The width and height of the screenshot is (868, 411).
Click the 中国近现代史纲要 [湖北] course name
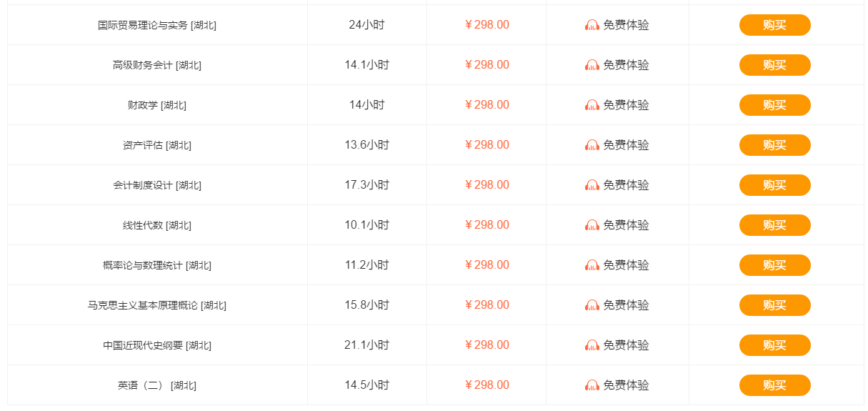click(156, 345)
